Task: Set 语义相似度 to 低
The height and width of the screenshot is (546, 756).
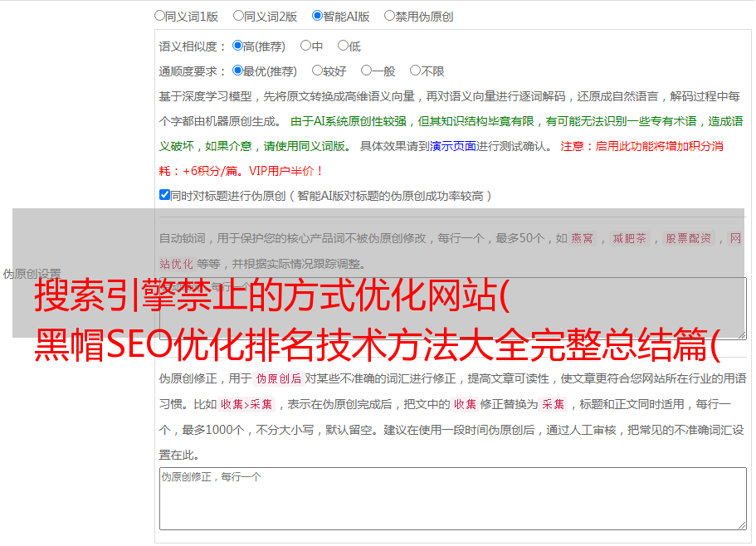Action: 343,46
